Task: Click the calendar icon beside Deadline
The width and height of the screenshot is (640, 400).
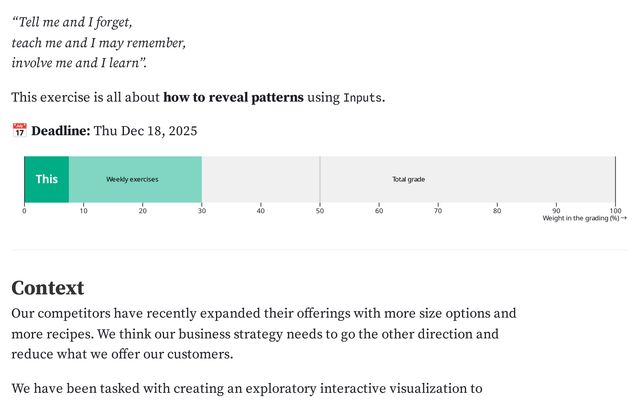Action: click(x=19, y=131)
